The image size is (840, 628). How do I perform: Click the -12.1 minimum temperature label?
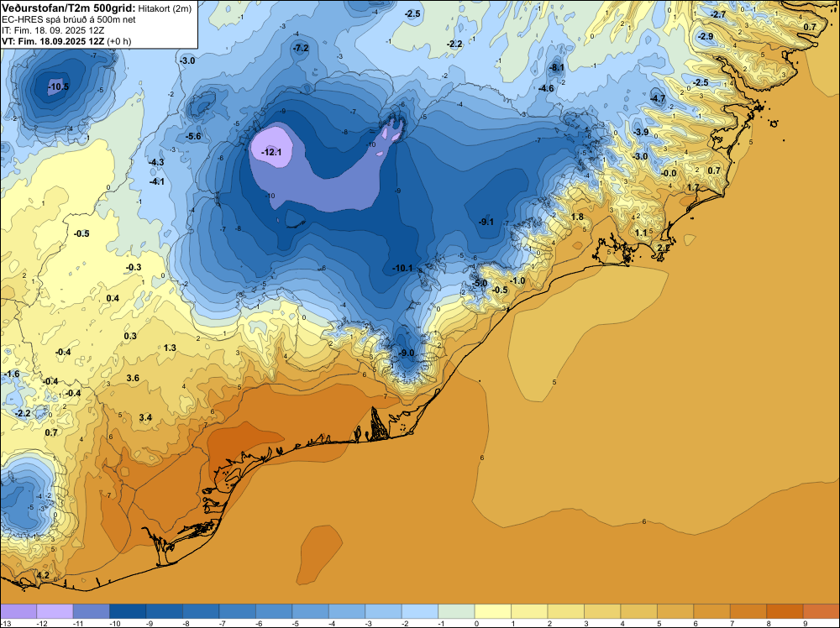point(271,153)
